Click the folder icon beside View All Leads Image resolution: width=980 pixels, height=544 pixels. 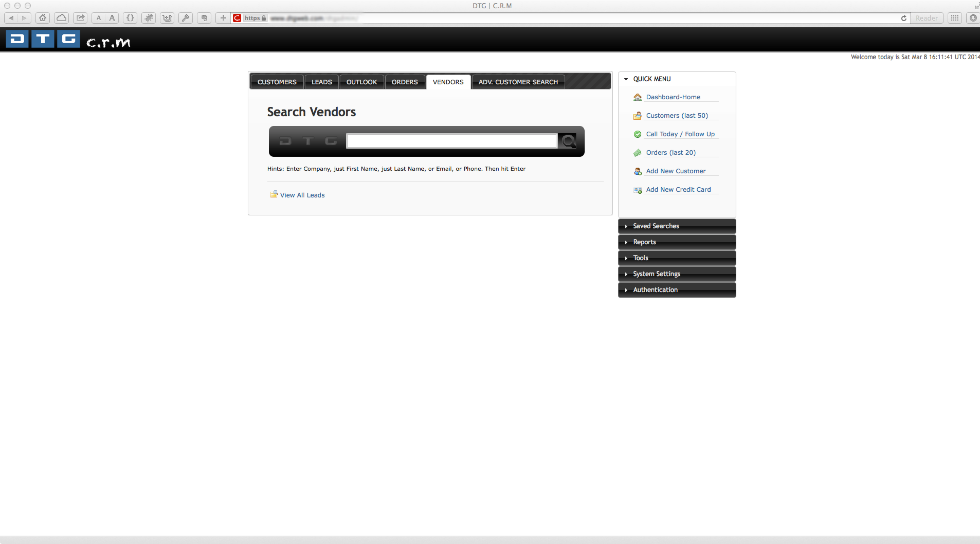click(274, 194)
